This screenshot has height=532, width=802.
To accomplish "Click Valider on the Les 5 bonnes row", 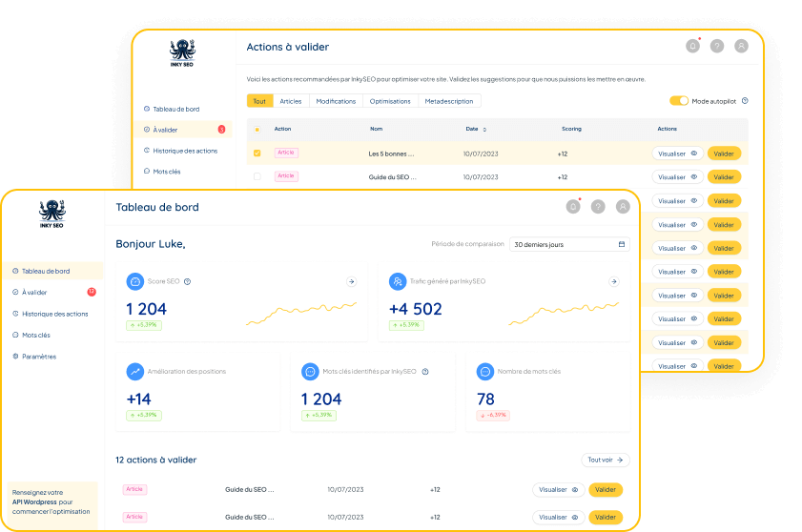I will [724, 153].
